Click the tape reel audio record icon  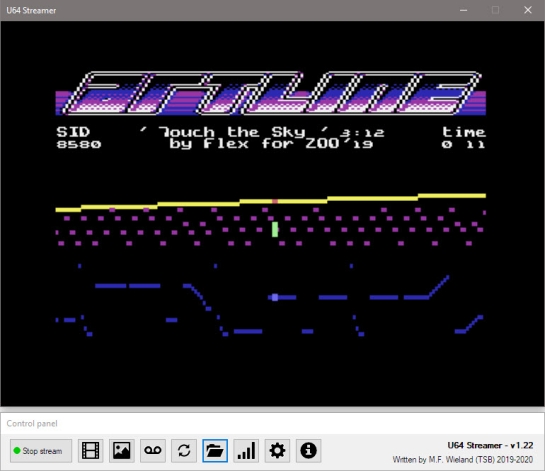153,451
